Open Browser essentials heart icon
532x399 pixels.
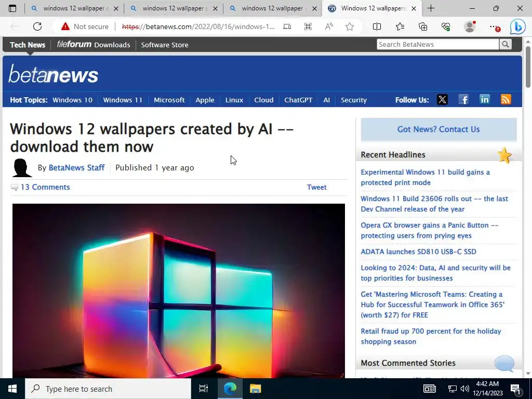point(446,26)
